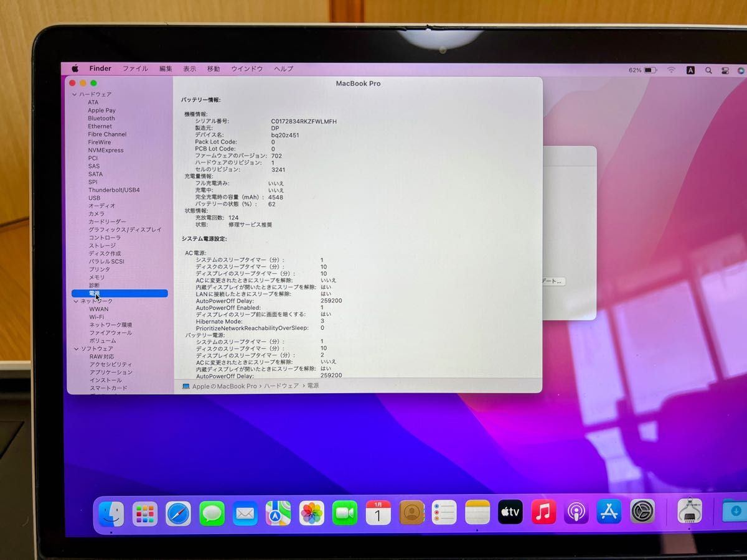Viewport: 747px width, 560px height.
Task: Open the Downloads folder in the Dock
Action: [x=735, y=510]
